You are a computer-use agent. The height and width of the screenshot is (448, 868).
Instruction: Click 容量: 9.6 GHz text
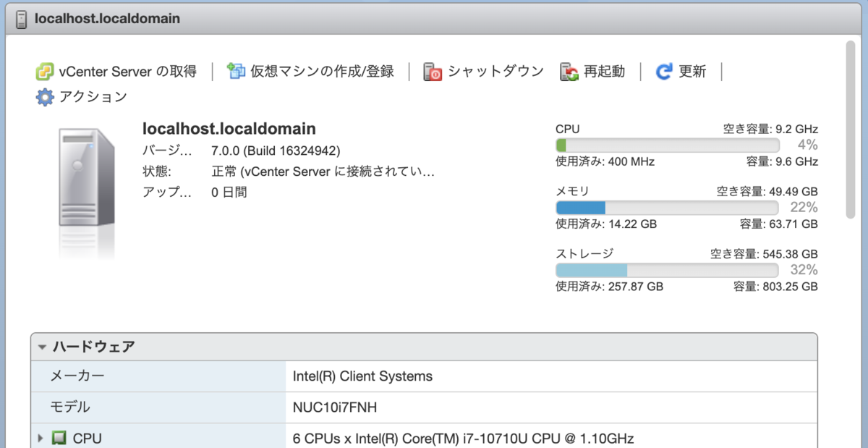[782, 161]
